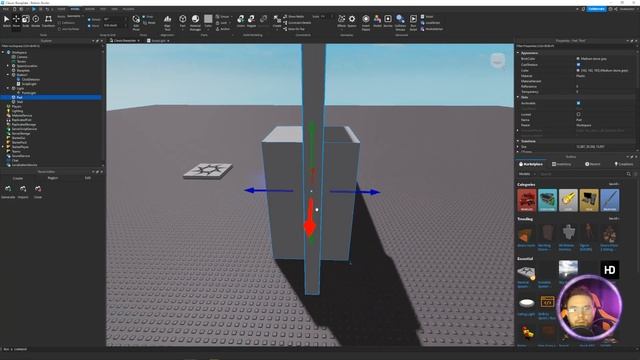Collapse the Appearance properties section
640x360 pixels.
click(x=518, y=53)
